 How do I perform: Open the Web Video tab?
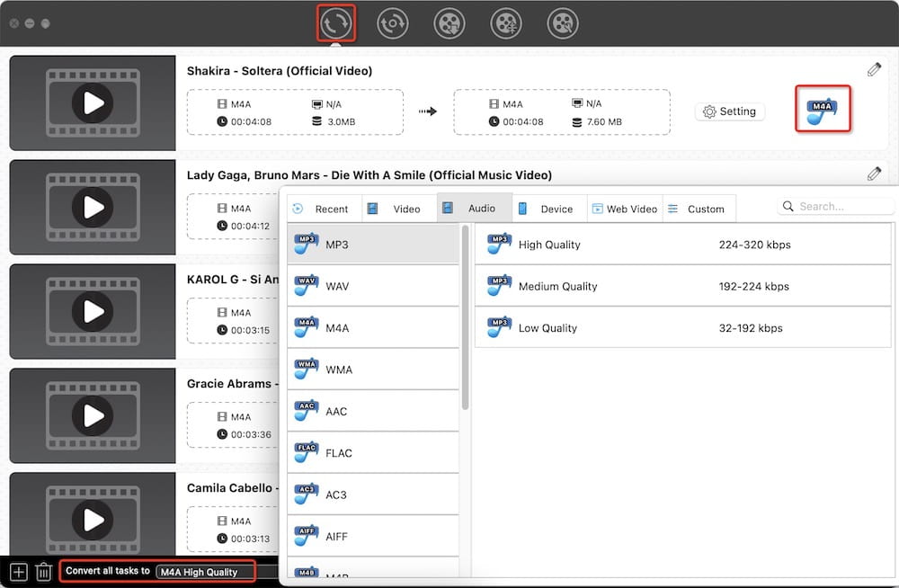pyautogui.click(x=624, y=208)
